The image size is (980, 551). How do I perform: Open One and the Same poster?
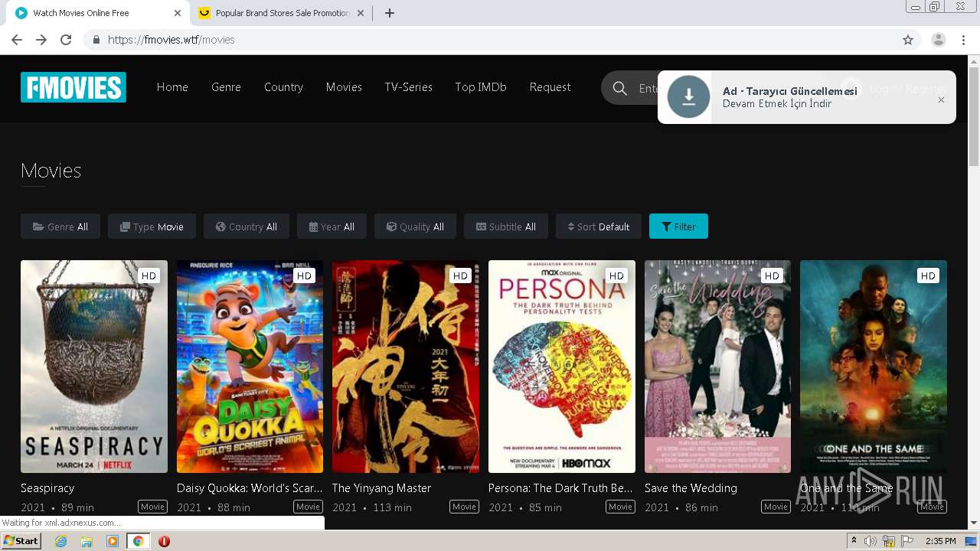point(874,367)
